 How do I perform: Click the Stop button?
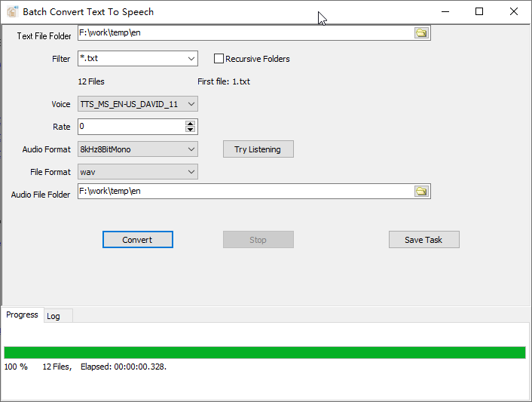[258, 240]
